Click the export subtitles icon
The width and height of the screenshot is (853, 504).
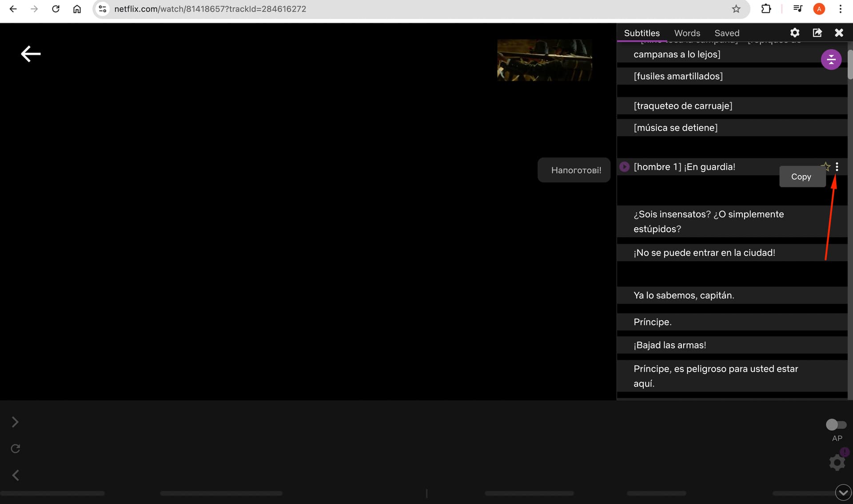click(817, 33)
